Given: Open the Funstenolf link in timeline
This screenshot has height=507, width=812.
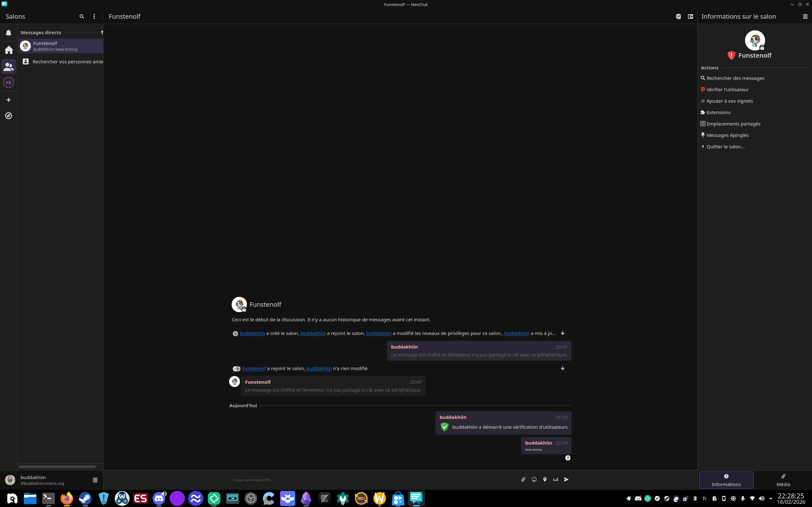Looking at the screenshot, I should (x=254, y=369).
